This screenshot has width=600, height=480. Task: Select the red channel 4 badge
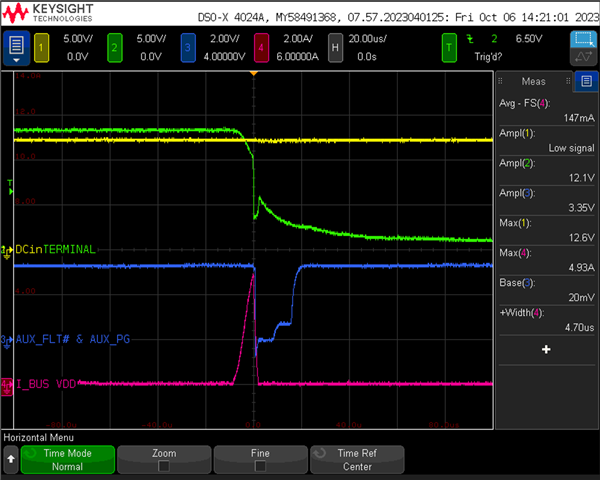tap(261, 48)
